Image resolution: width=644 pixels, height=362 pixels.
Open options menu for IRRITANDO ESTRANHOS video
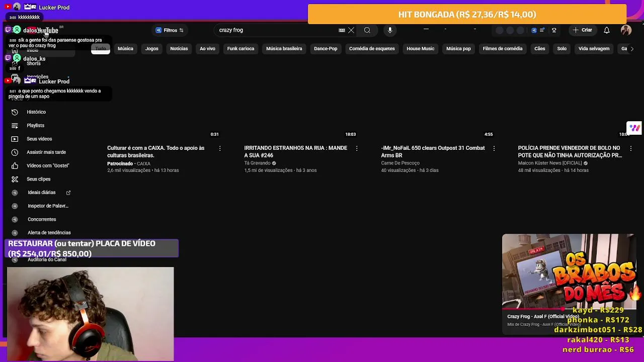point(357,148)
